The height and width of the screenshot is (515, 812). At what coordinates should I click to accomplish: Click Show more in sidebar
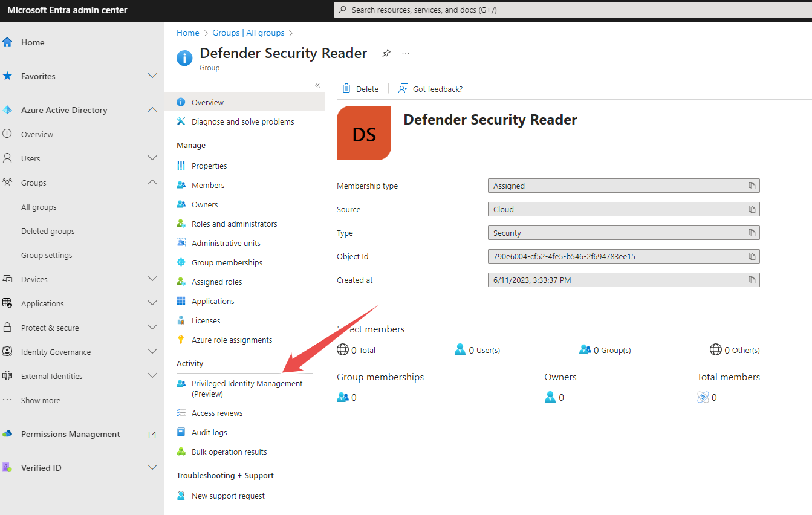pos(41,400)
